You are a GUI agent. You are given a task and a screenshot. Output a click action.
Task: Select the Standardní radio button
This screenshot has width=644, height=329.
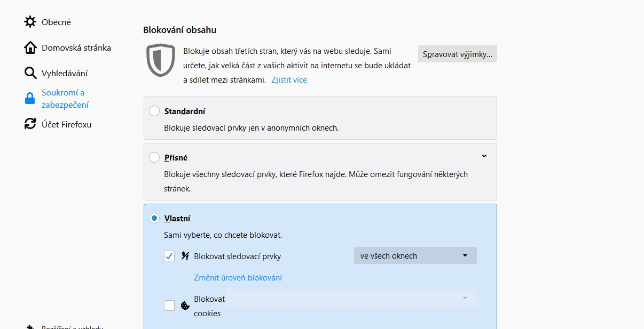[x=154, y=111]
